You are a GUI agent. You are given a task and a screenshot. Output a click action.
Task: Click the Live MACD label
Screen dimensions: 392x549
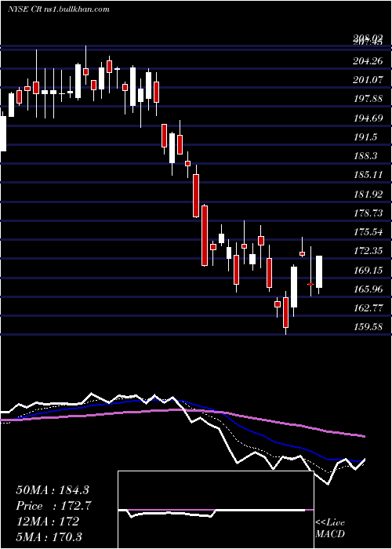click(x=330, y=528)
